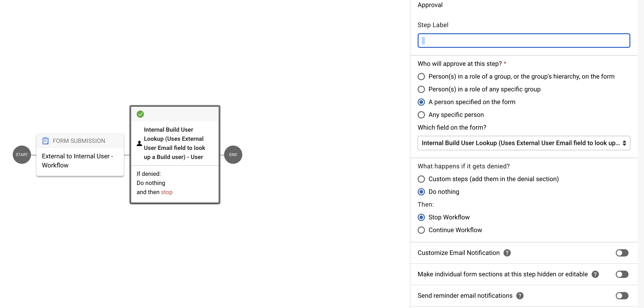Click the person icon on the lookup step card
The height and width of the screenshot is (308, 644).
pos(139,143)
